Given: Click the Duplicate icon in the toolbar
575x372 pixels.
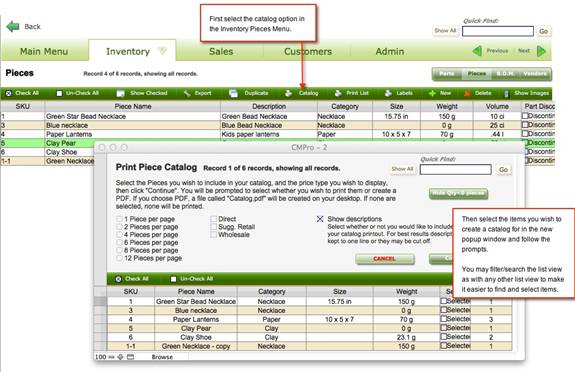Looking at the screenshot, I should pos(233,93).
